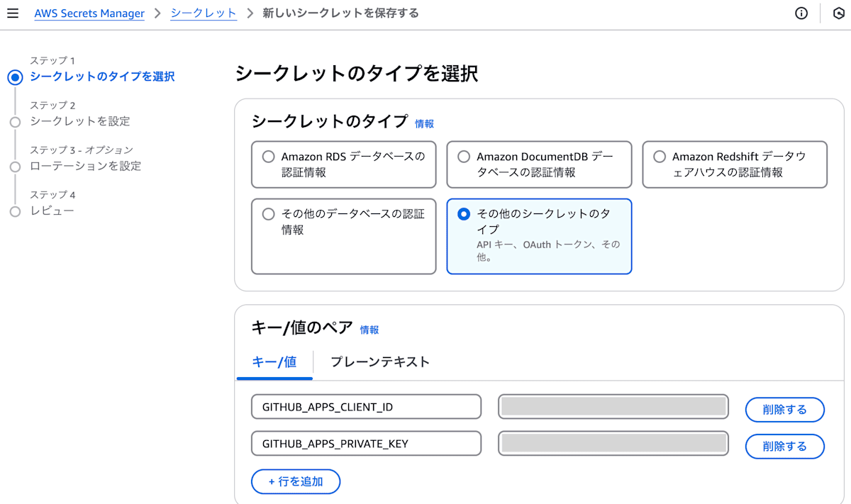Screen dimensions: 851x504
Task: Click the + 行を追加 button
Action: (x=296, y=481)
